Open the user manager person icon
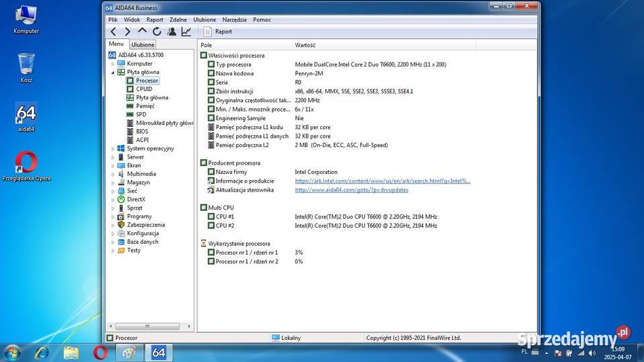 coord(172,32)
